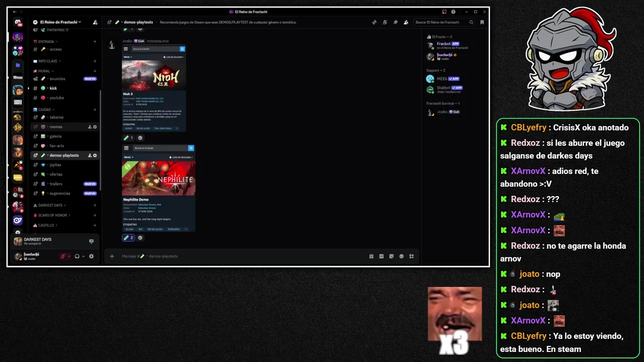Open the Nephilite Demo image attachment
Image resolution: width=644 pixels, height=362 pixels.
point(158,188)
